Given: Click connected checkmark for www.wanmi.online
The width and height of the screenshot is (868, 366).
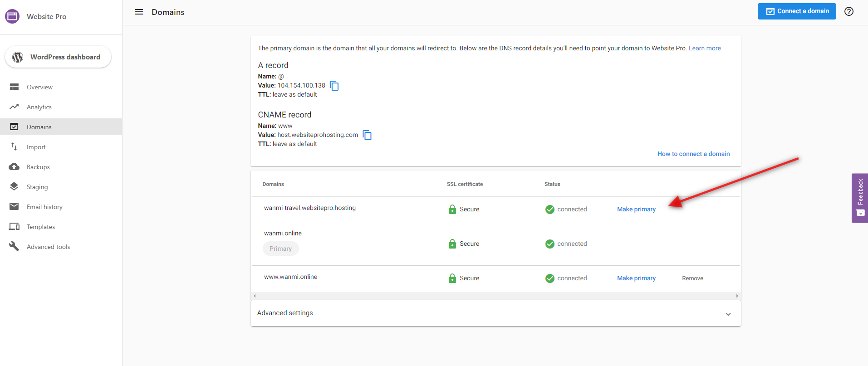Looking at the screenshot, I should tap(550, 278).
